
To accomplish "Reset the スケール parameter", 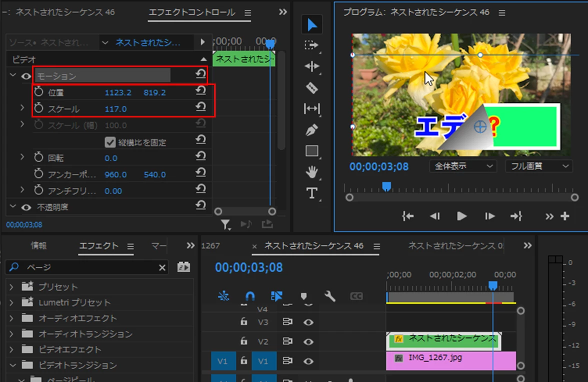I will tap(201, 106).
